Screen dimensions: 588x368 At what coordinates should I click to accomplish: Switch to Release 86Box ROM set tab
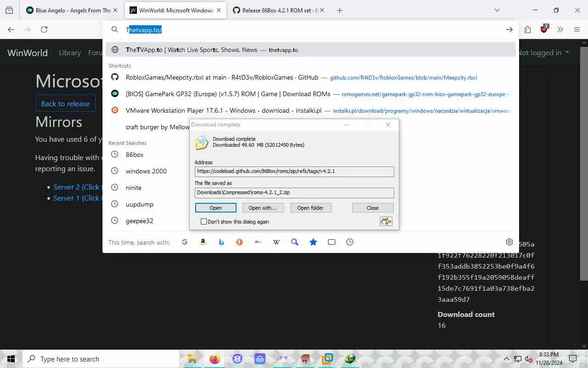click(279, 10)
